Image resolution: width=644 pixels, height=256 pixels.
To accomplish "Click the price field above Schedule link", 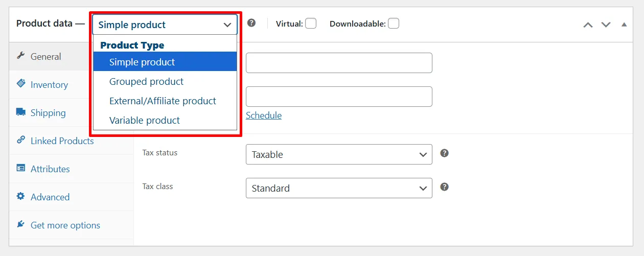I will click(339, 97).
